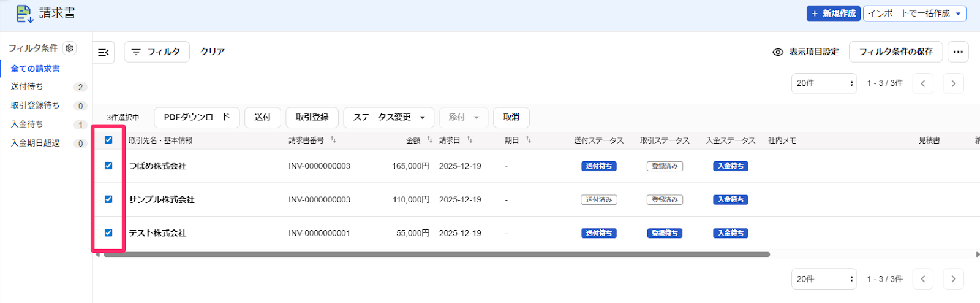Open インポートで一括作成 dropdown

pyautogui.click(x=914, y=13)
